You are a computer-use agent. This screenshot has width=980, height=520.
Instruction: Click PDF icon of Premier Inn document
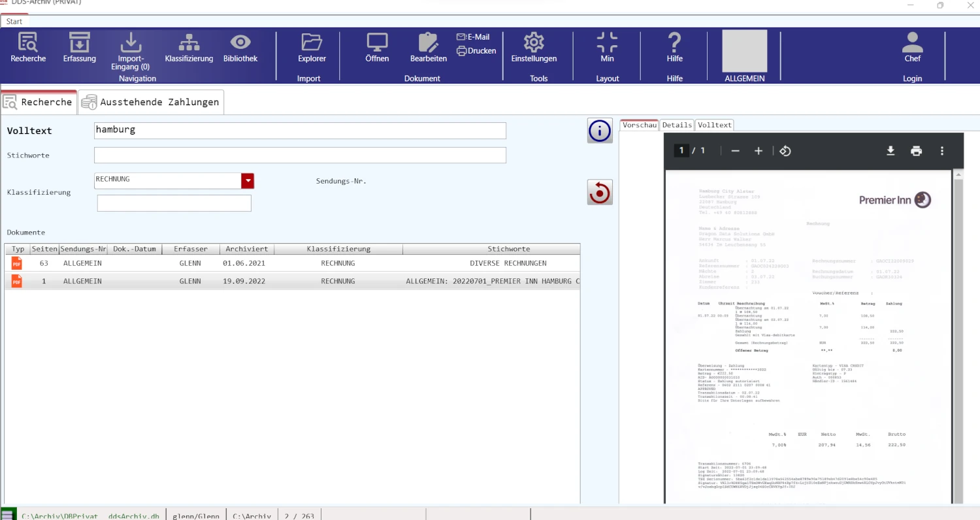[x=17, y=281]
